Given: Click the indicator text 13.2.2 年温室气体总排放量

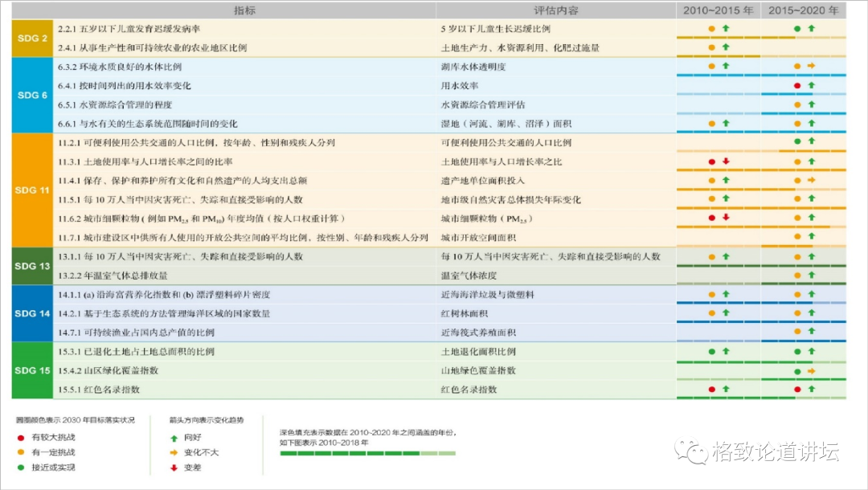Looking at the screenshot, I should pos(113,276).
